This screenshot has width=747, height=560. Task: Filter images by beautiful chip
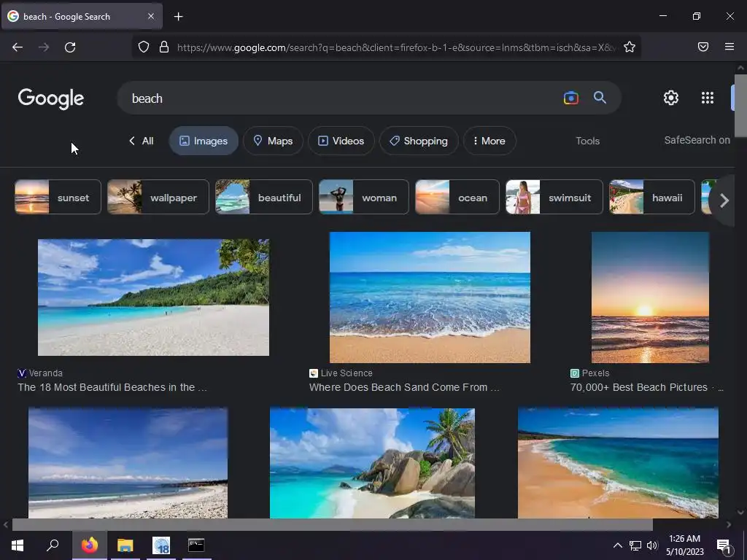[x=264, y=197]
